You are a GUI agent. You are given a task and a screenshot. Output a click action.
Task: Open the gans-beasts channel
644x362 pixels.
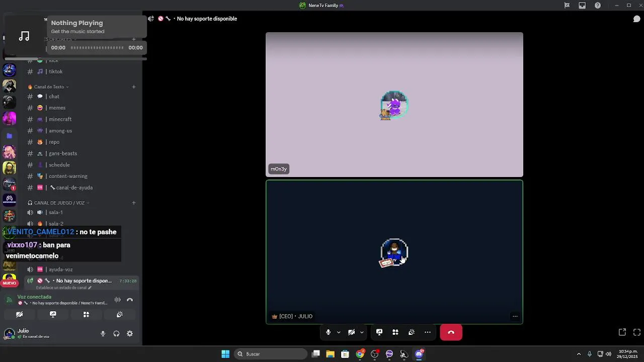pos(80,153)
